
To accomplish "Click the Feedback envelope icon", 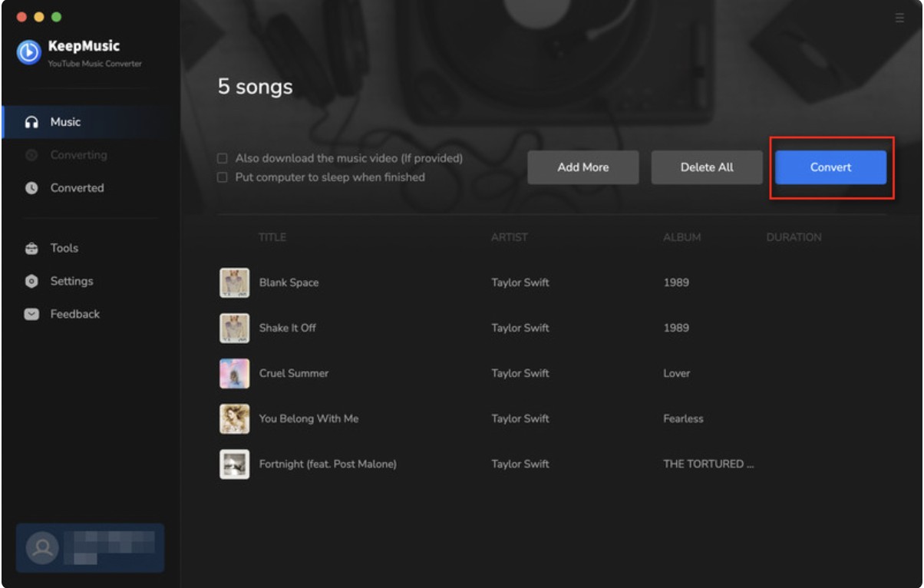I will 31,314.
